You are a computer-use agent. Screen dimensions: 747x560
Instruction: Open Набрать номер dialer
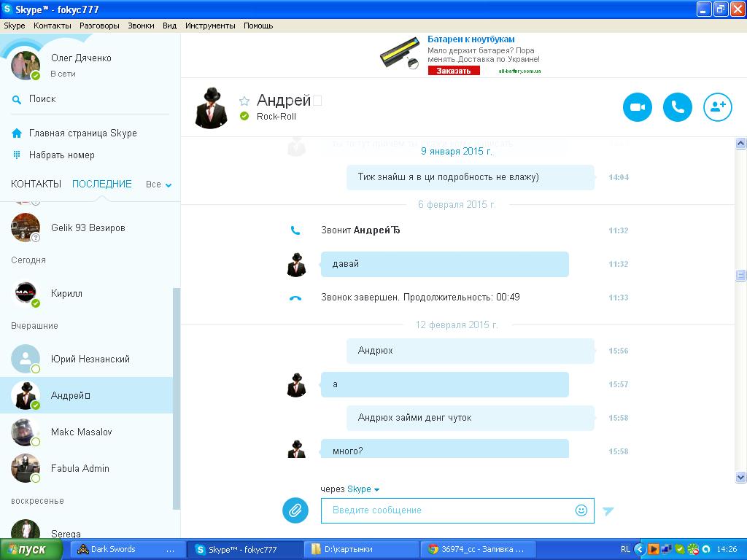62,155
